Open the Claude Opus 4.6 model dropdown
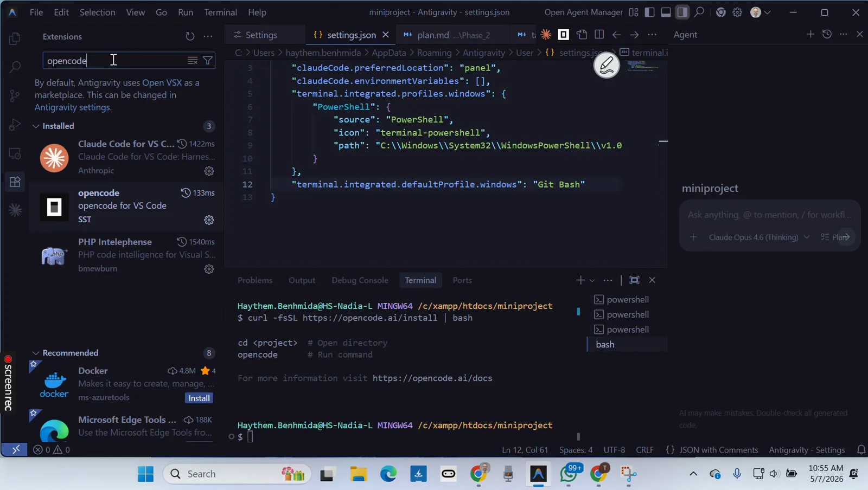 point(759,237)
